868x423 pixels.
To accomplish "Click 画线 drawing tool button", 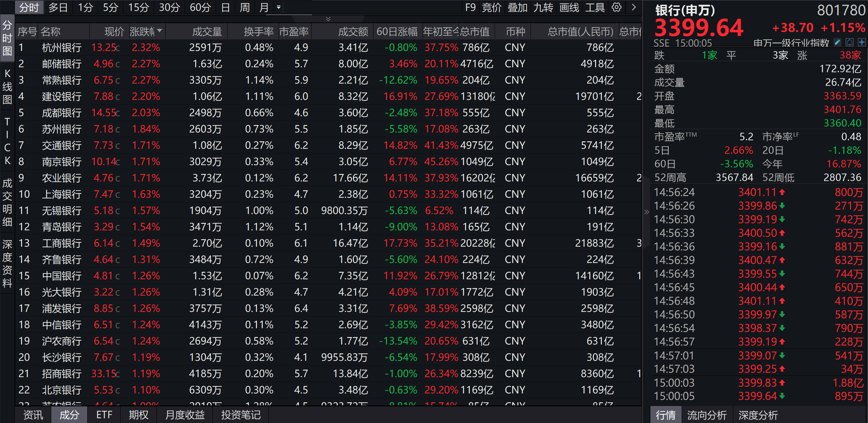I will [569, 7].
